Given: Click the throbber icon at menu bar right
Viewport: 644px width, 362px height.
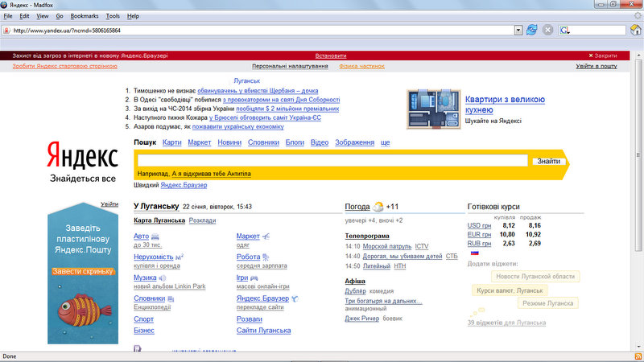Looking at the screenshot, I should pyautogui.click(x=638, y=15).
